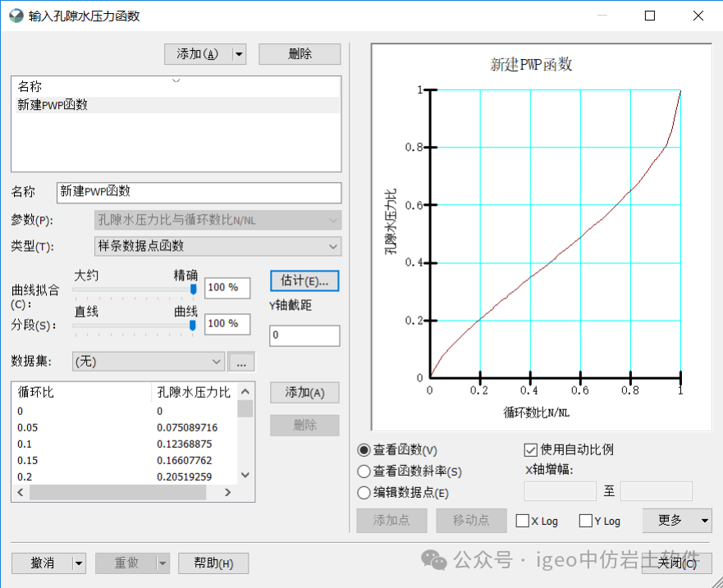Screen dimensions: 723x588
Task: Enable the X Log checkbox
Action: tap(523, 521)
